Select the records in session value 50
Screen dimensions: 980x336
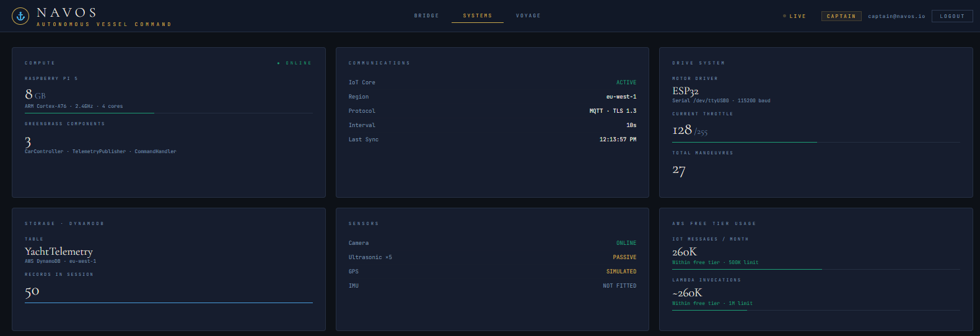click(32, 291)
